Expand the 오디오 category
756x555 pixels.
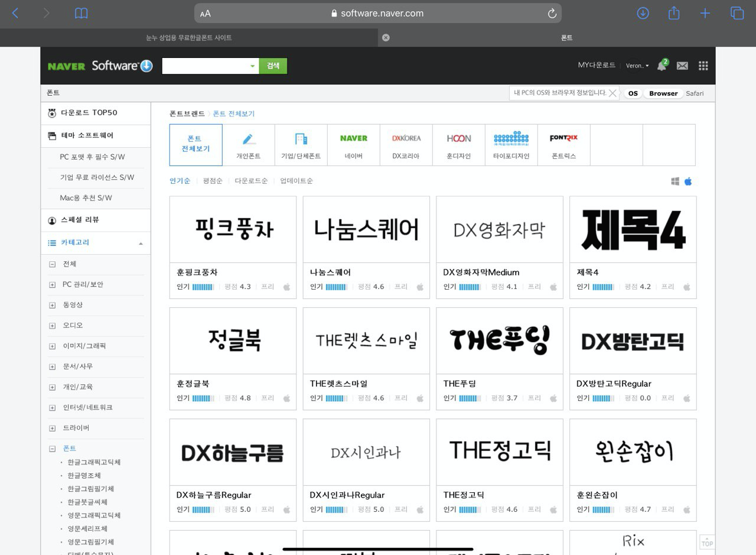coord(53,326)
